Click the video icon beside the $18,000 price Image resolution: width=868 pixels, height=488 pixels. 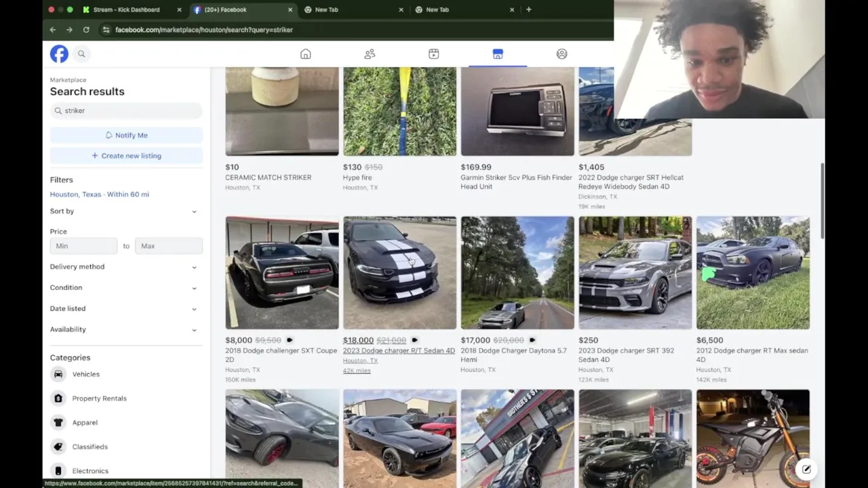414,340
